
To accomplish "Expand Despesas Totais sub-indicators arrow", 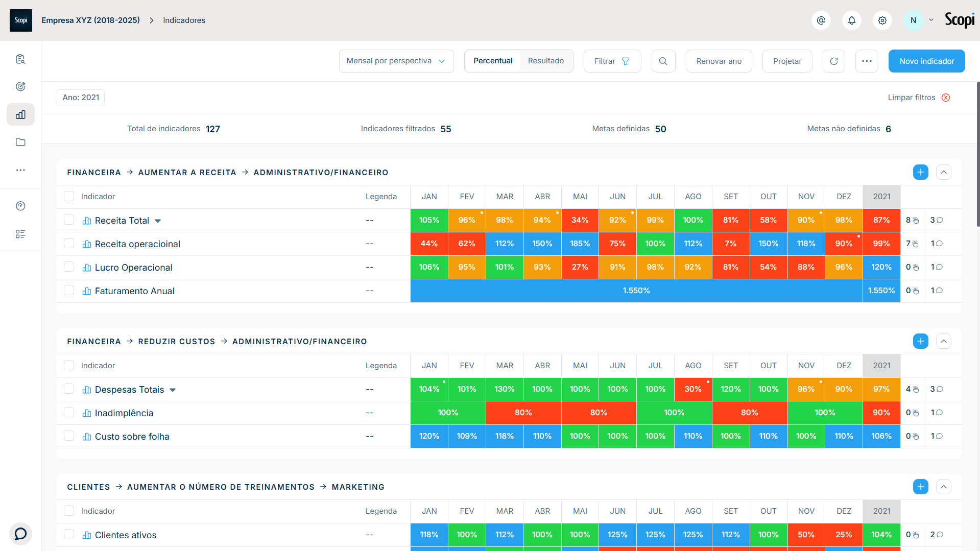I will 173,390.
